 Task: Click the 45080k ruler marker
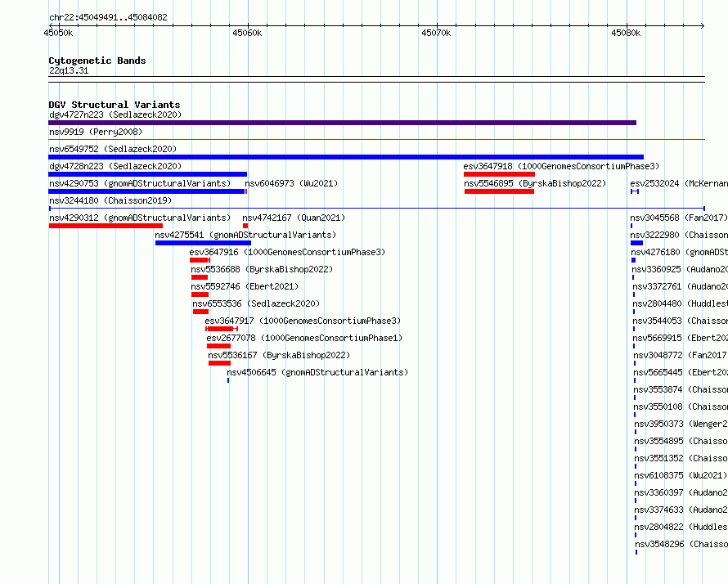click(626, 33)
